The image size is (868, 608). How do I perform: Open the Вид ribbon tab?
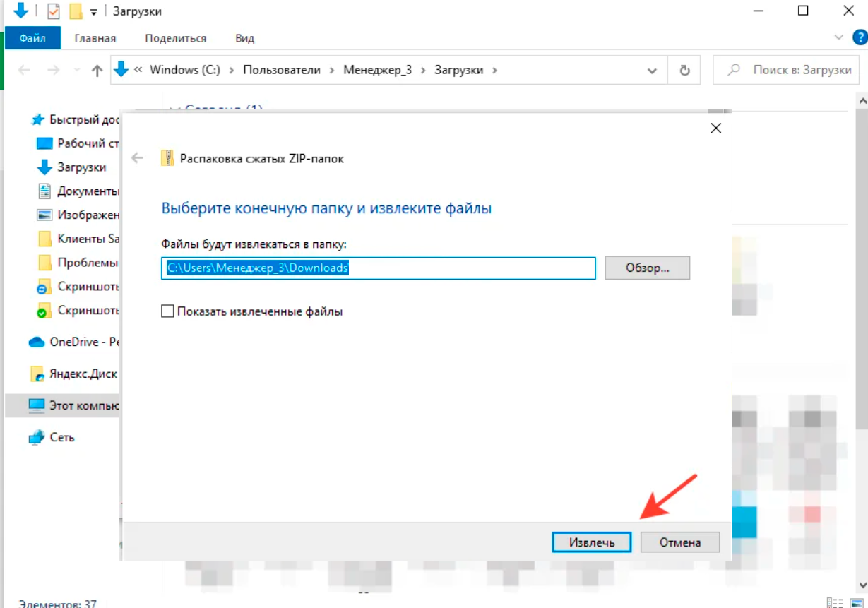click(244, 38)
